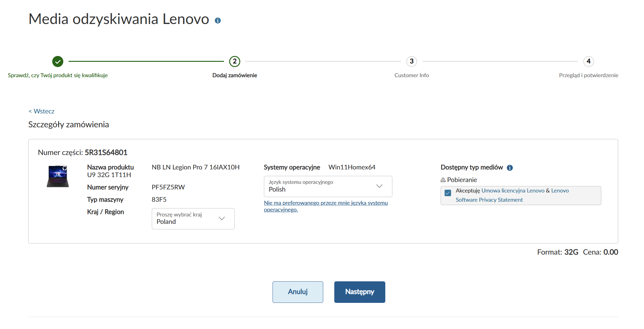Image resolution: width=644 pixels, height=329 pixels.
Task: Open Lenovo Software Privacy Statement link
Action: pyautogui.click(x=489, y=200)
